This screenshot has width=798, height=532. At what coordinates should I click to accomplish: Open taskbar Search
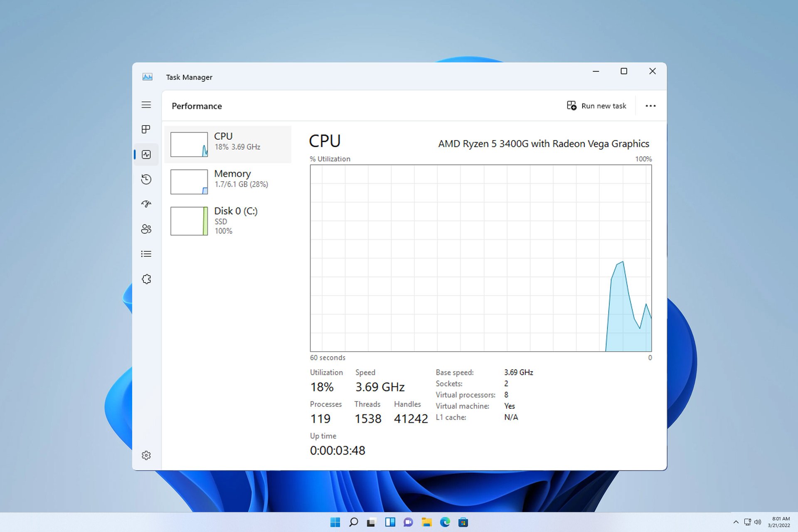pyautogui.click(x=353, y=522)
